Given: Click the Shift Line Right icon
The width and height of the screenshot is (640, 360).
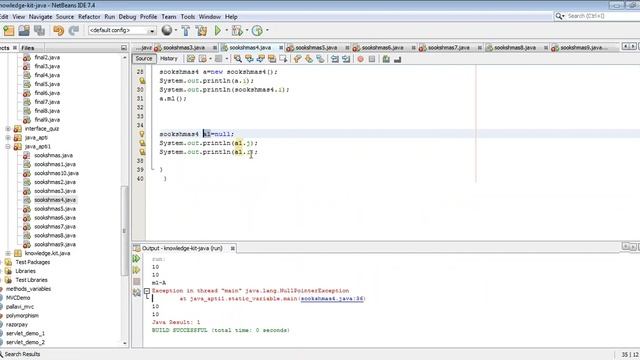Looking at the screenshot, I should pyautogui.click(x=346, y=59).
